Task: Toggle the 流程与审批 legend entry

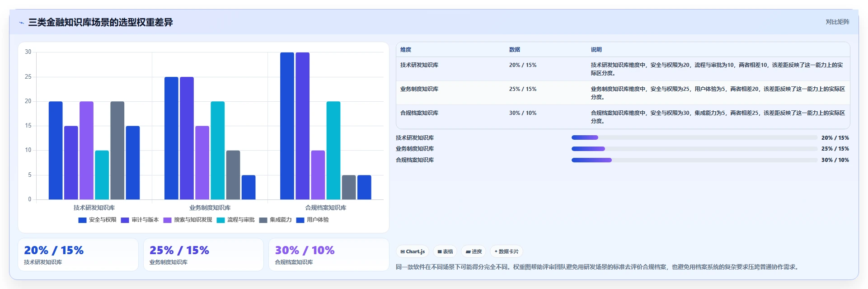Action: pos(235,220)
